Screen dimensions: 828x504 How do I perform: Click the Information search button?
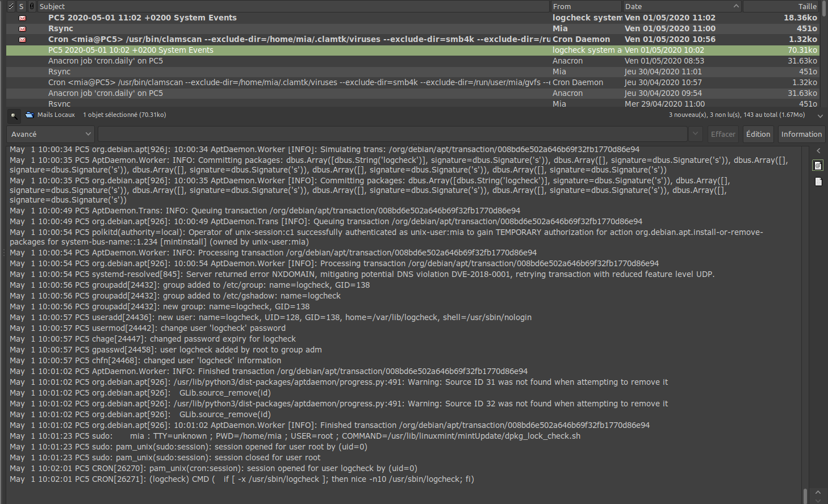click(801, 135)
